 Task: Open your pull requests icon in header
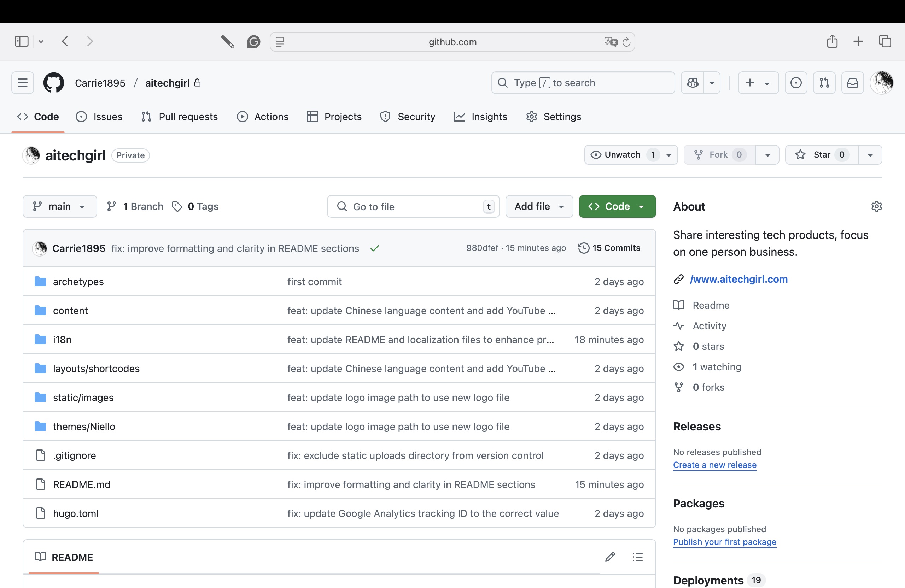pyautogui.click(x=824, y=83)
